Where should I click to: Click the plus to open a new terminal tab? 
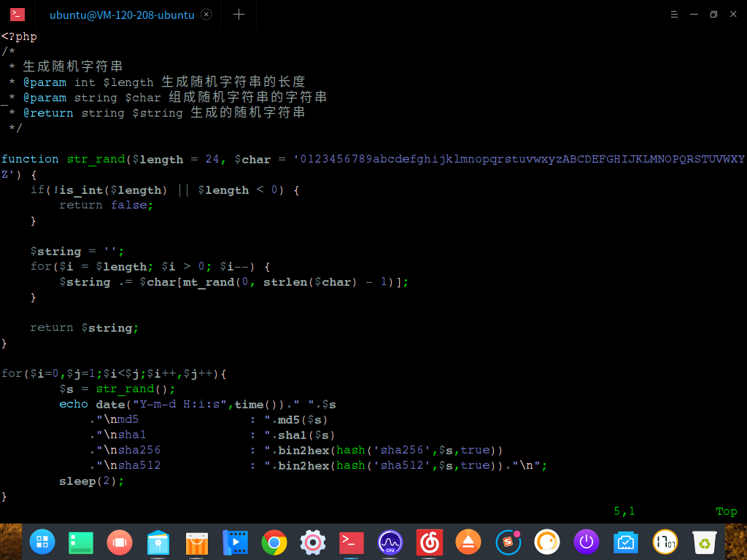[239, 14]
